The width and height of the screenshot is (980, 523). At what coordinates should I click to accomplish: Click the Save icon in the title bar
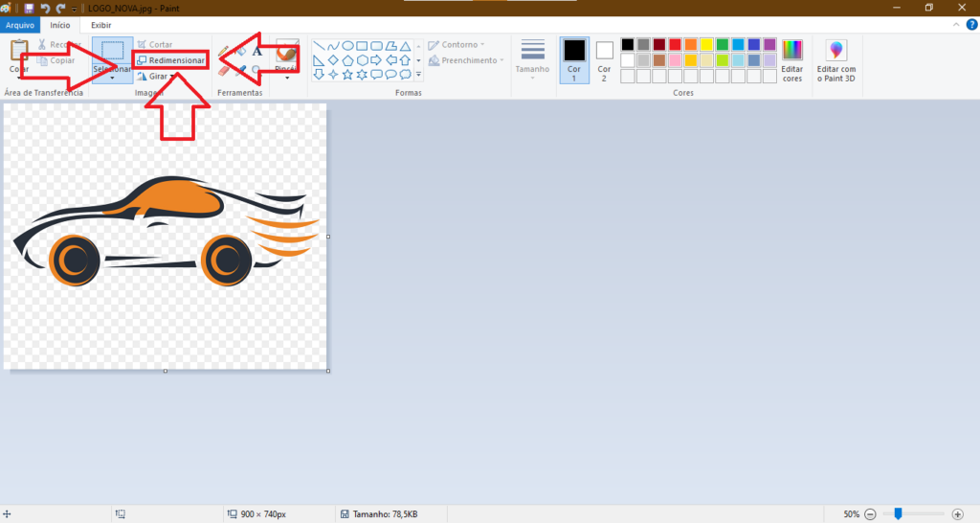pyautogui.click(x=29, y=8)
